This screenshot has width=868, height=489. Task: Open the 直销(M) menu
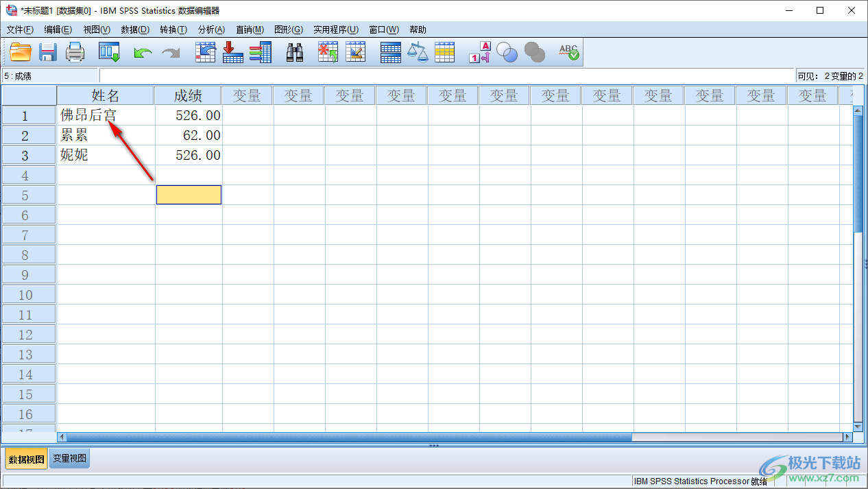(250, 29)
